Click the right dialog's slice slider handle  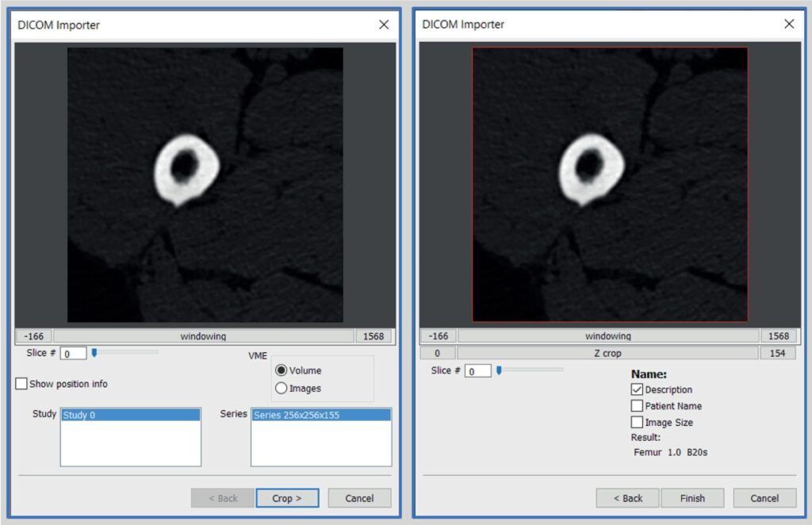[499, 370]
